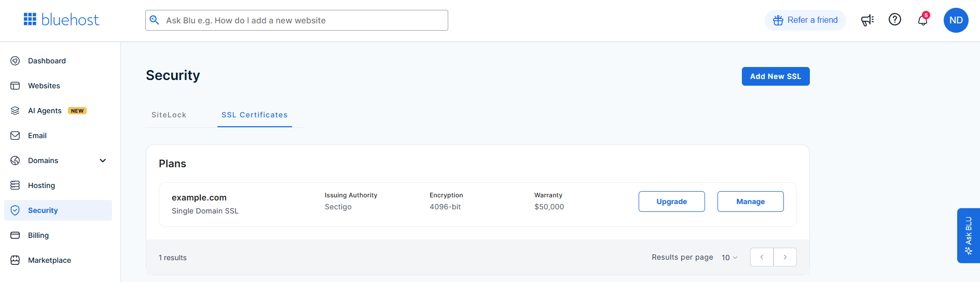
Task: Open the Email menu item
Action: (x=58, y=136)
